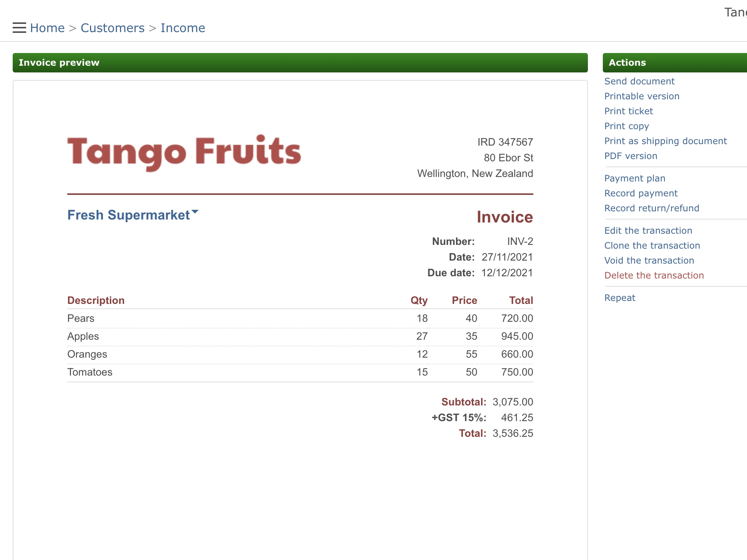Click Edit the transaction link
This screenshot has width=747, height=560.
click(648, 230)
